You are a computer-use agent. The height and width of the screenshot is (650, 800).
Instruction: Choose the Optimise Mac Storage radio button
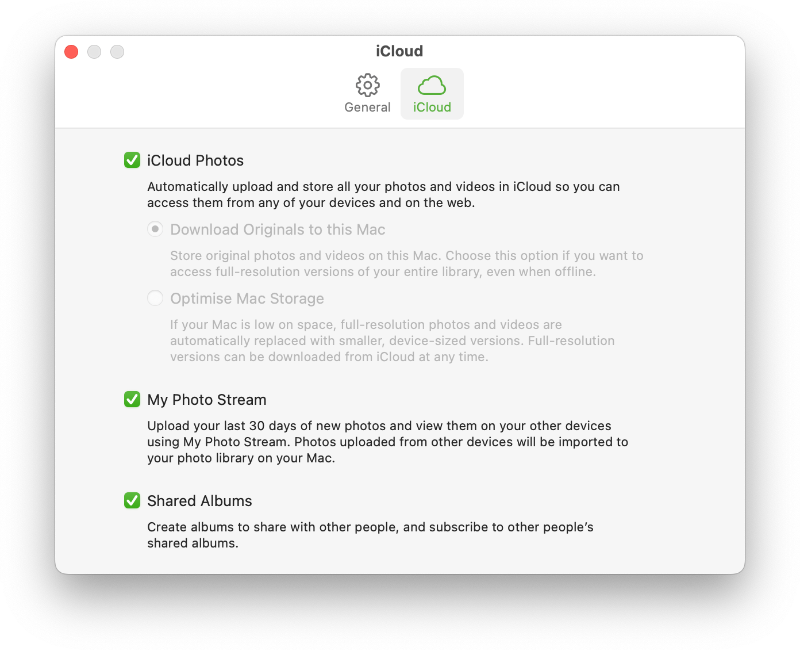(155, 298)
